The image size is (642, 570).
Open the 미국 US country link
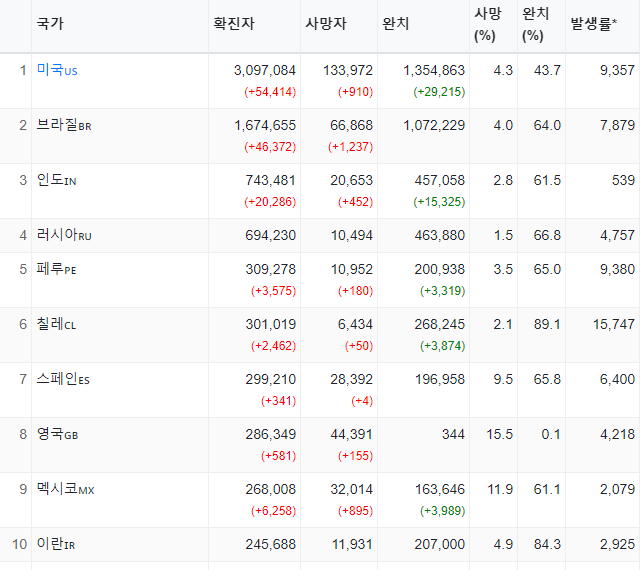pos(57,70)
